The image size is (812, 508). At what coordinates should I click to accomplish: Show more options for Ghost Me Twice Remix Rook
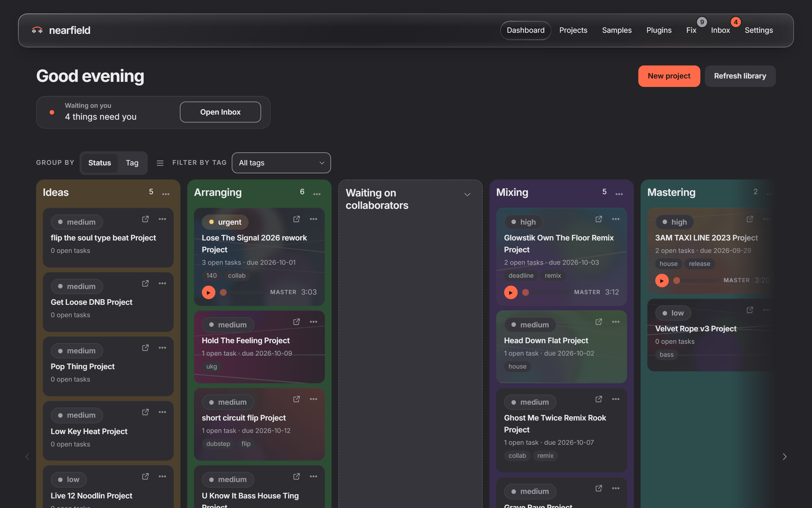point(616,399)
